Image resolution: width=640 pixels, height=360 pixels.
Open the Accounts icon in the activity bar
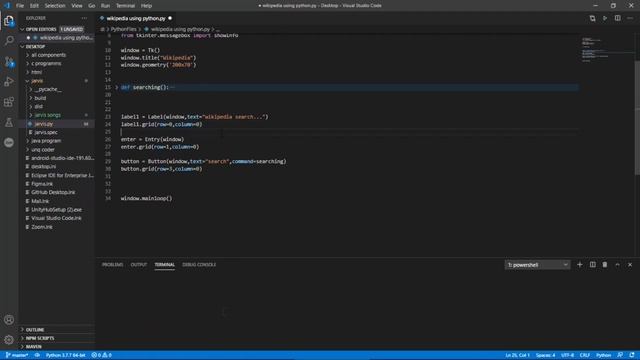(x=9, y=320)
